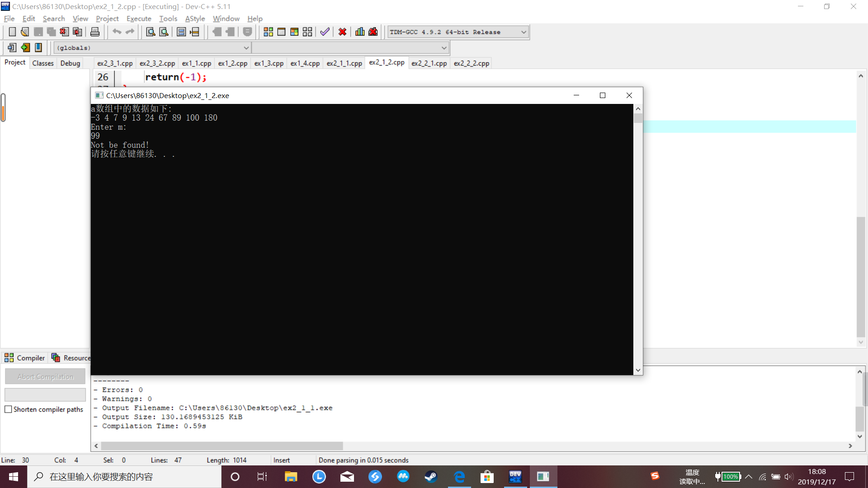Open the Execute menu
The height and width of the screenshot is (488, 868).
point(139,19)
